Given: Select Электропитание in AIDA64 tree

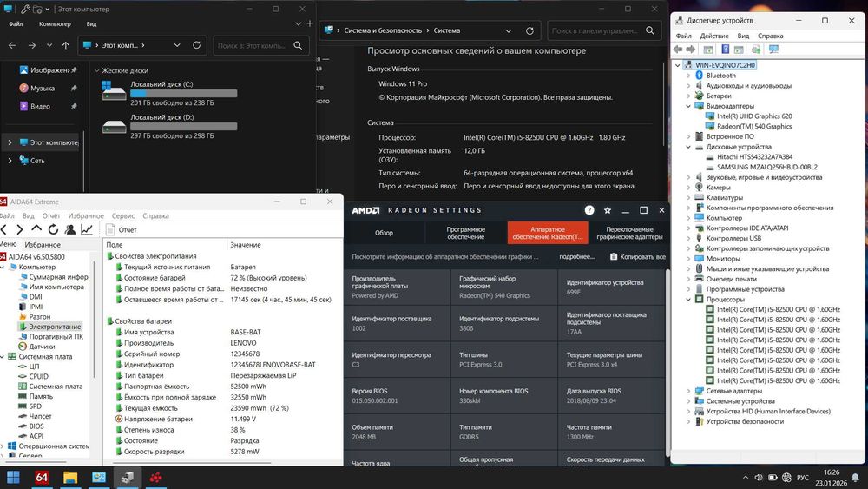Looking at the screenshot, I should pos(55,327).
